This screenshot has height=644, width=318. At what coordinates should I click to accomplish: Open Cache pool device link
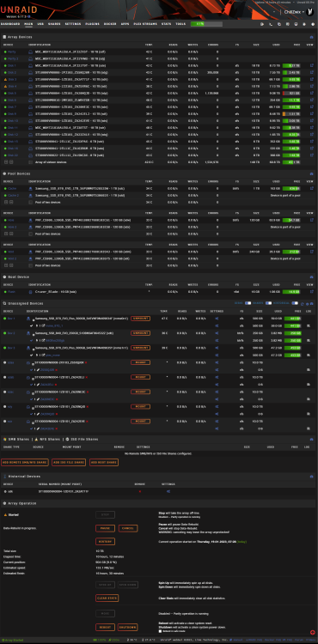(x=12, y=189)
